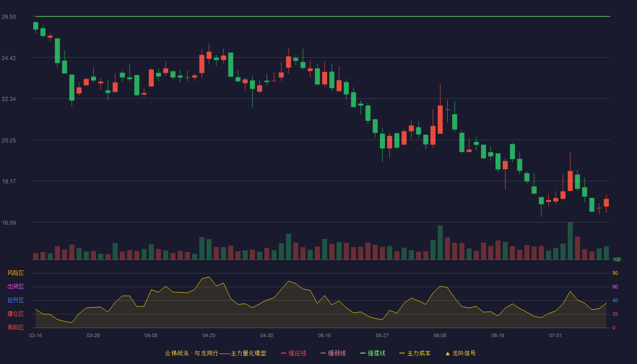This screenshot has width=637, height=364.
Task: Click the 06-18 date label
Action: click(x=498, y=335)
